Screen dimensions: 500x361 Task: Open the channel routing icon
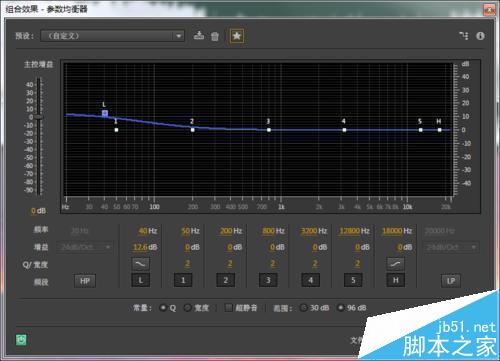tap(464, 36)
